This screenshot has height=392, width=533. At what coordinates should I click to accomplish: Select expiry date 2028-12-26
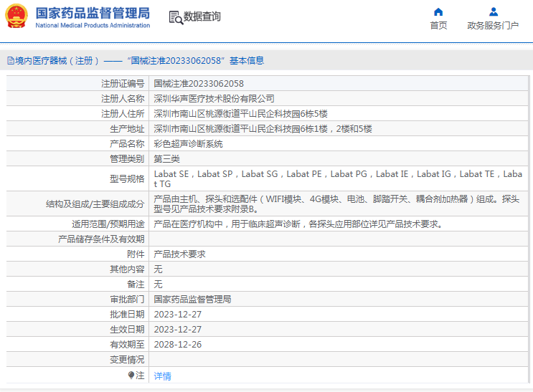click(x=177, y=345)
